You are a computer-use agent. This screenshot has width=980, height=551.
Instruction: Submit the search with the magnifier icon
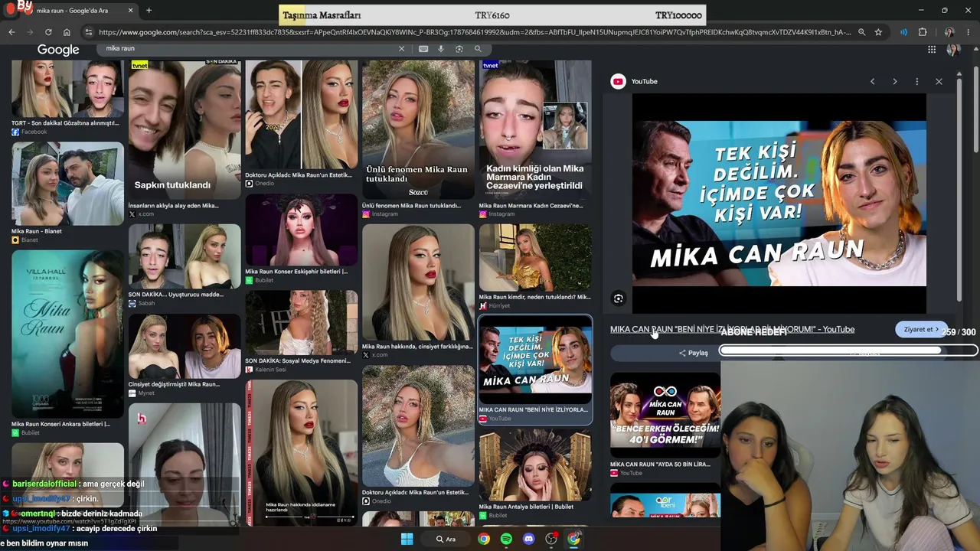click(478, 49)
